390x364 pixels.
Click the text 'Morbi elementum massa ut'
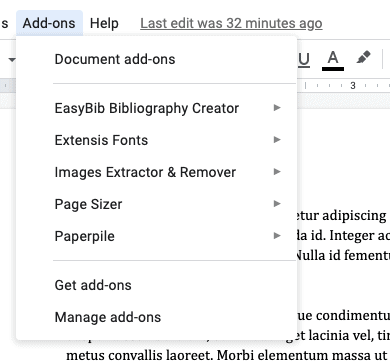(302, 355)
